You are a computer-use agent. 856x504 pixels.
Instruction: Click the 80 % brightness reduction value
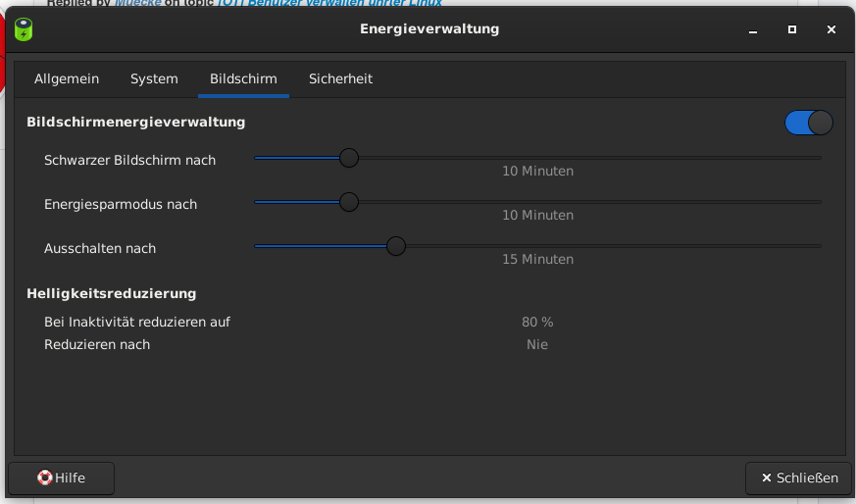tap(537, 323)
